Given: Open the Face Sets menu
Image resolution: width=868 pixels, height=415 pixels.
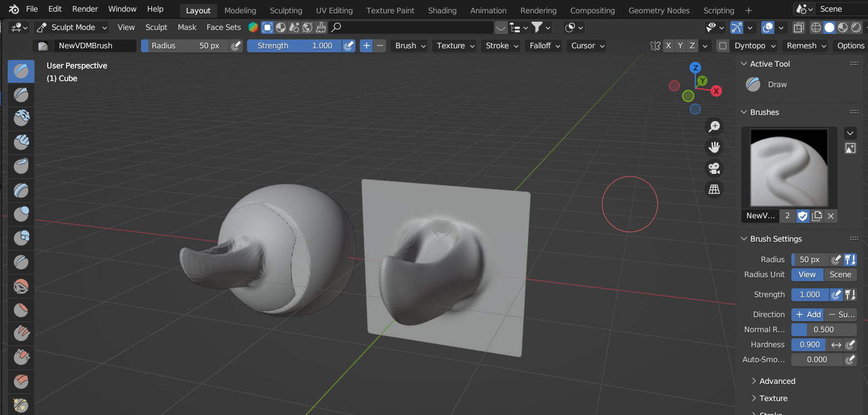Looking at the screenshot, I should [x=224, y=27].
